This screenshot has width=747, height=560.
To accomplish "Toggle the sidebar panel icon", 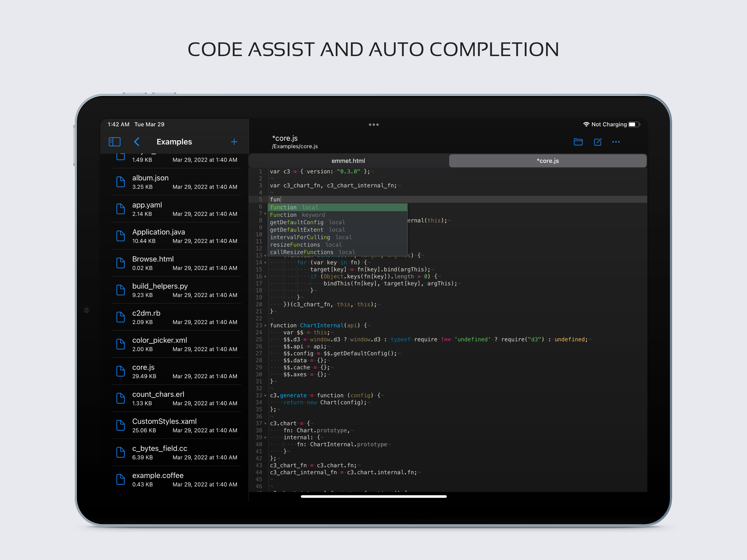I will click(115, 142).
